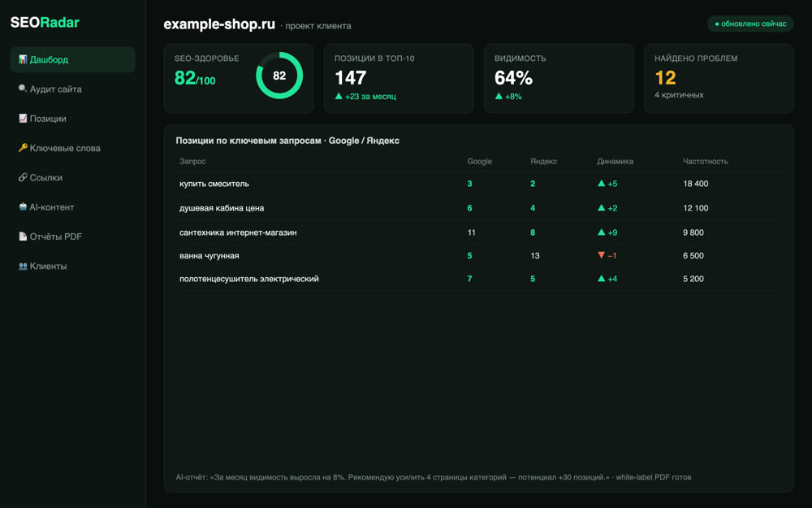Click the 6 500 frequency value

point(693,255)
